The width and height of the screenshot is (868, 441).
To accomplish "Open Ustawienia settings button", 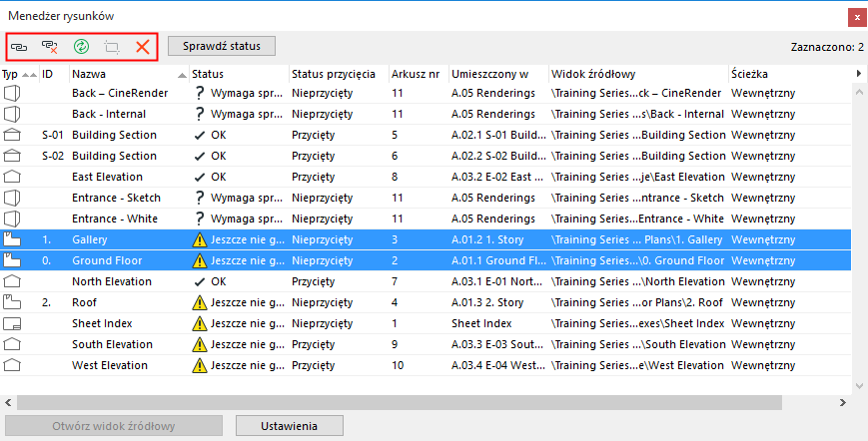I will (290, 426).
